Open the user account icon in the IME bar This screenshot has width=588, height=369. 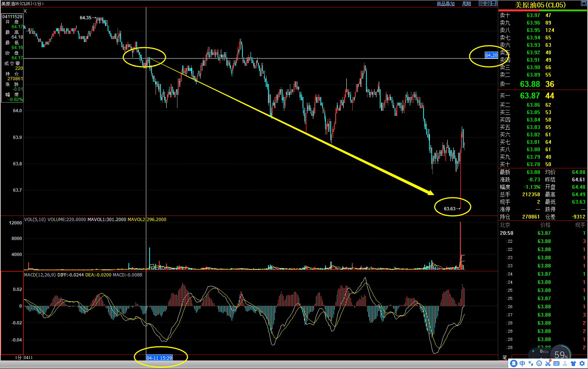(x=565, y=363)
